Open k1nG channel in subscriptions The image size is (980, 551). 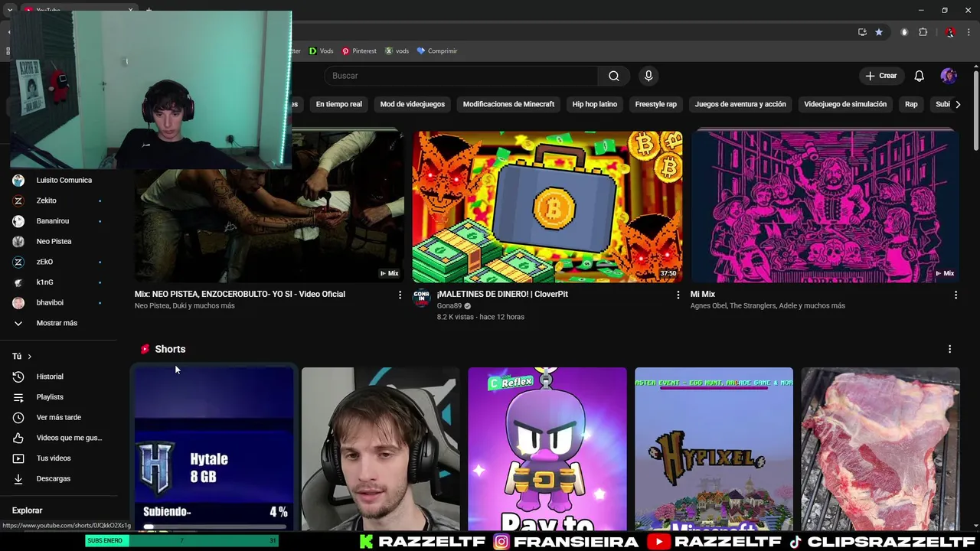pyautogui.click(x=59, y=282)
